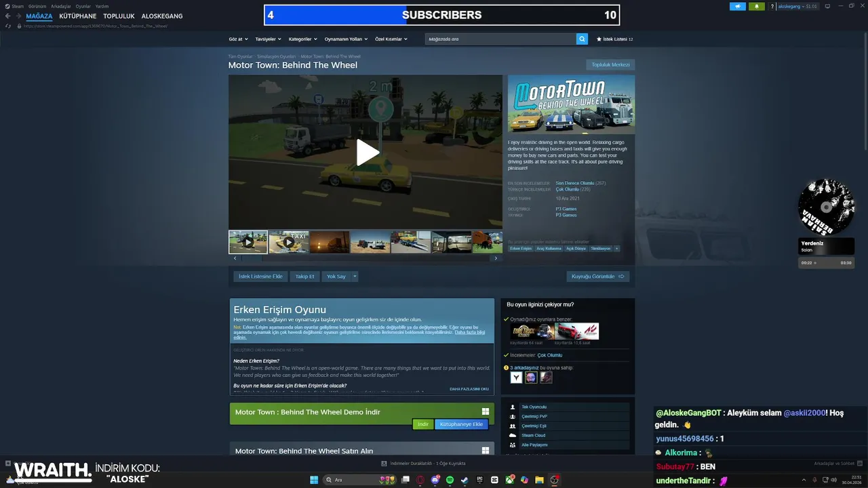Select the Erken Erişim tag

pyautogui.click(x=521, y=249)
